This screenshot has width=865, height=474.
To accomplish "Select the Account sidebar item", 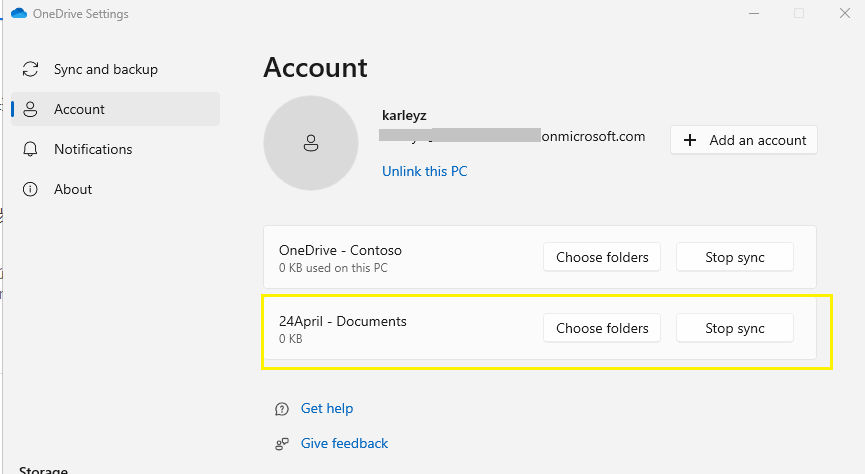I will (x=79, y=110).
